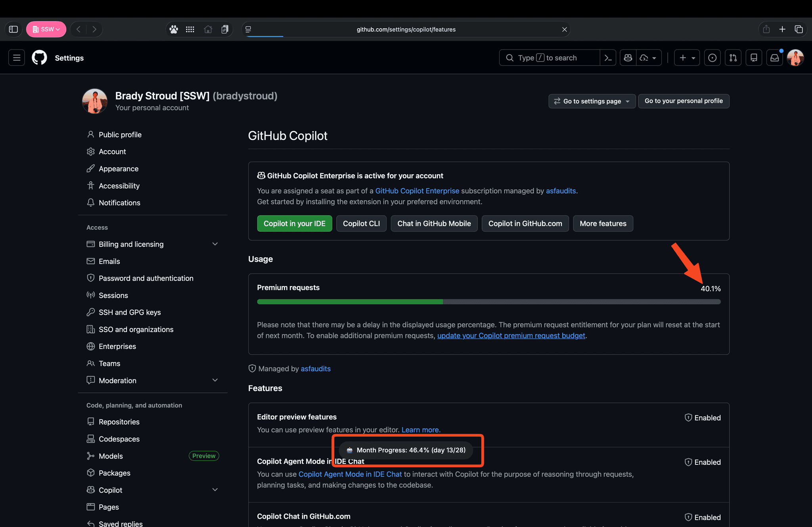Open the notifications inbox icon
812x527 pixels.
pyautogui.click(x=774, y=57)
